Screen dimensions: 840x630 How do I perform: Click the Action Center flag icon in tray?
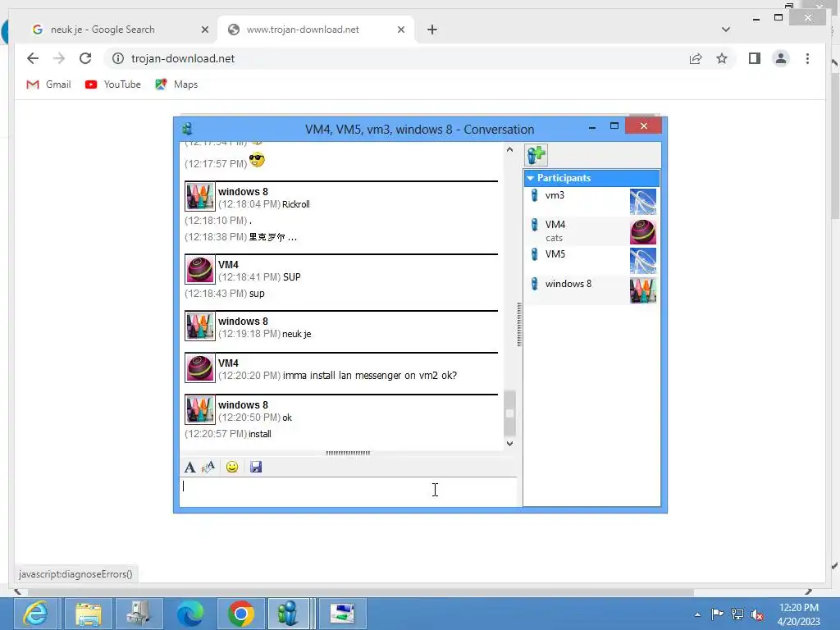tap(717, 614)
